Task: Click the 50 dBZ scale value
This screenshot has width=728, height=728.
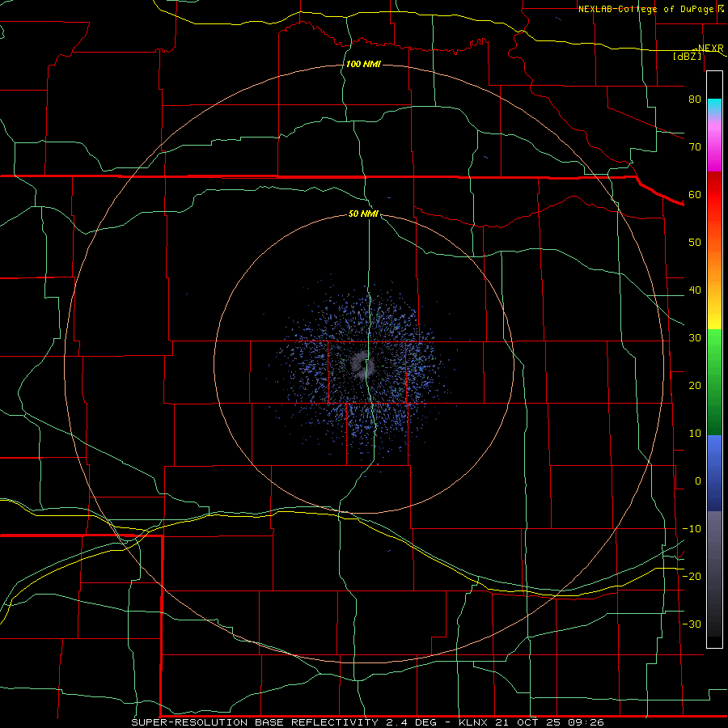Action: pos(695,243)
